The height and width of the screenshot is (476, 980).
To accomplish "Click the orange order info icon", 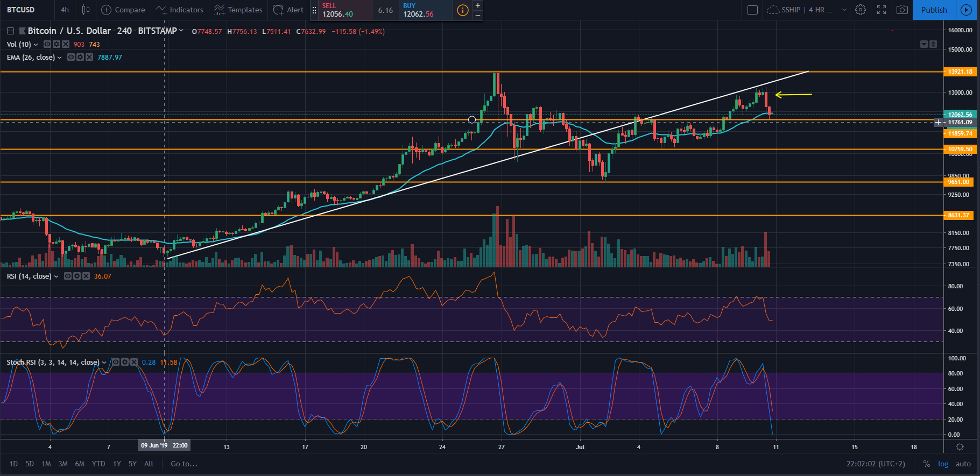I will pyautogui.click(x=462, y=10).
